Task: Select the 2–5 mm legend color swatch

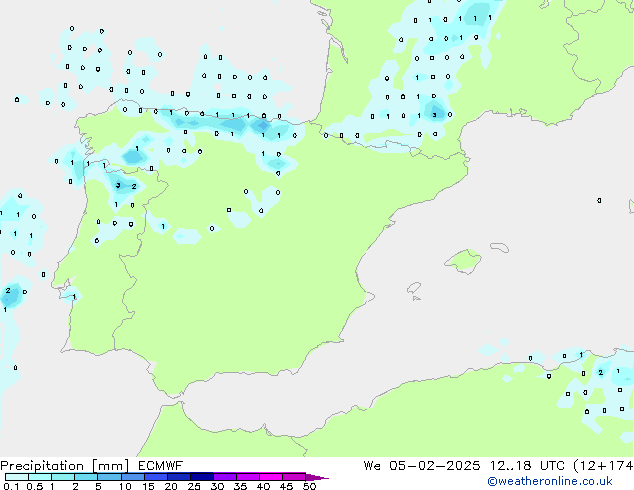Action: (86, 477)
